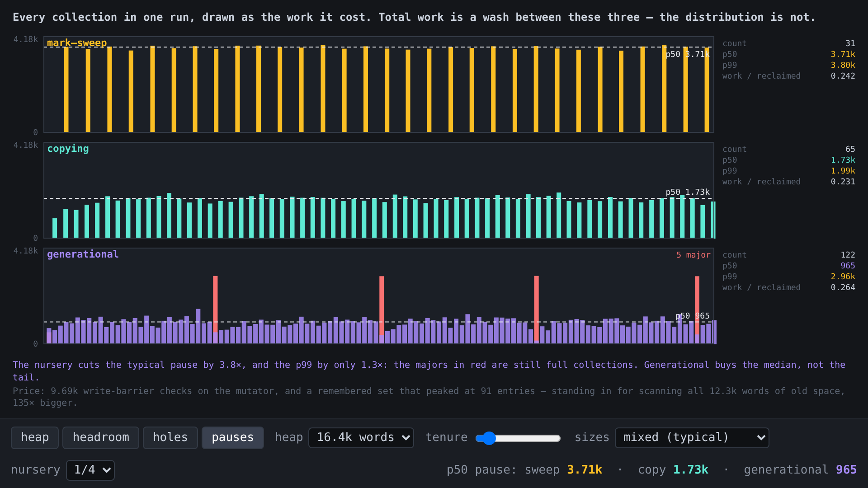This screenshot has width=868, height=488.
Task: Switch to the heap tab
Action: tap(35, 437)
